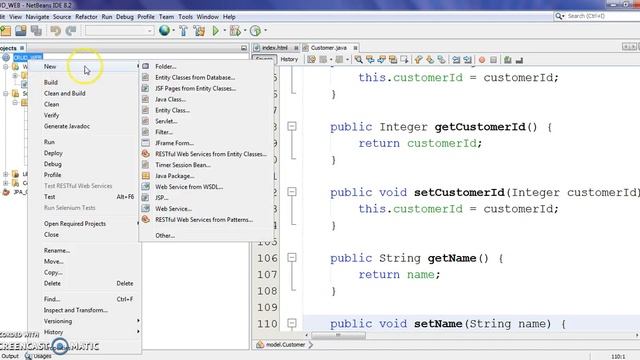
Task: Choose Deploy from the context menu
Action: (x=53, y=153)
